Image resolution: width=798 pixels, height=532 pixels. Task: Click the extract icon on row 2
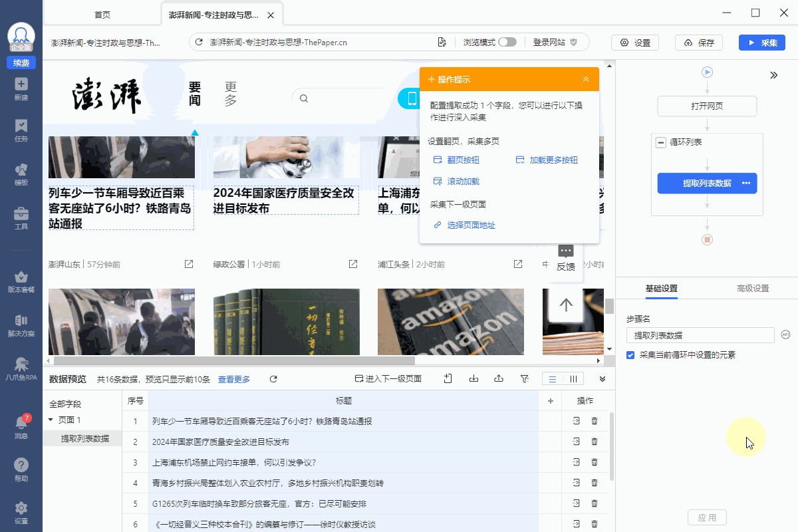point(576,442)
